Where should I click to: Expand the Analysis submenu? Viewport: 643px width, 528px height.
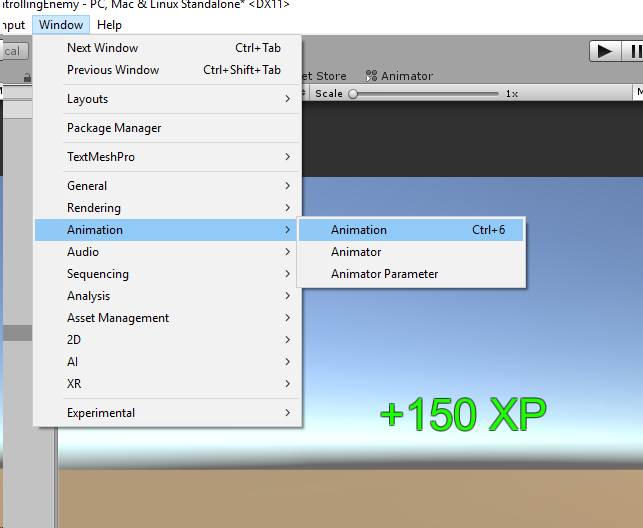(x=168, y=296)
